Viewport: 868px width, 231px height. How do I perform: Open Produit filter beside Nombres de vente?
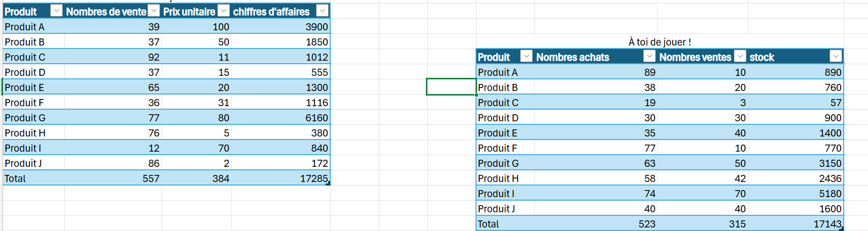(x=57, y=11)
